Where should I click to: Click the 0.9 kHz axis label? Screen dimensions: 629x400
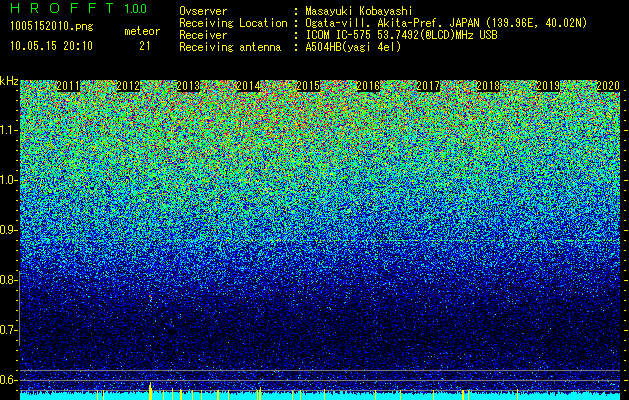point(9,230)
